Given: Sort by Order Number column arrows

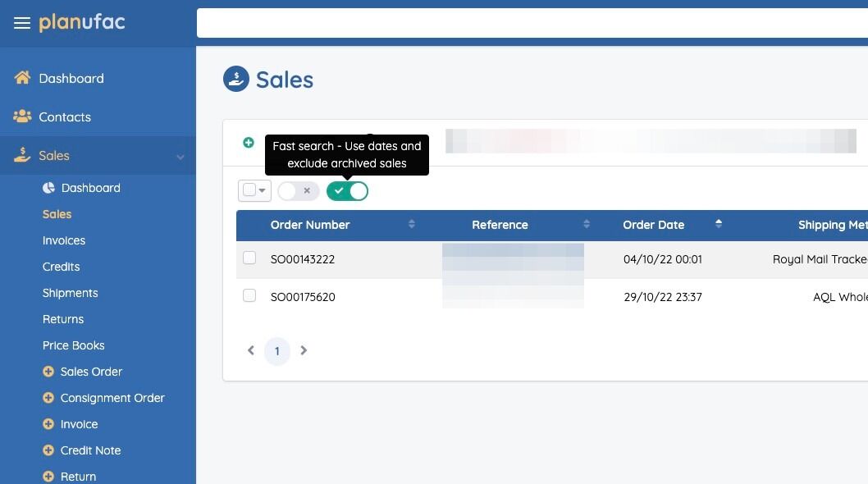Looking at the screenshot, I should coord(411,224).
